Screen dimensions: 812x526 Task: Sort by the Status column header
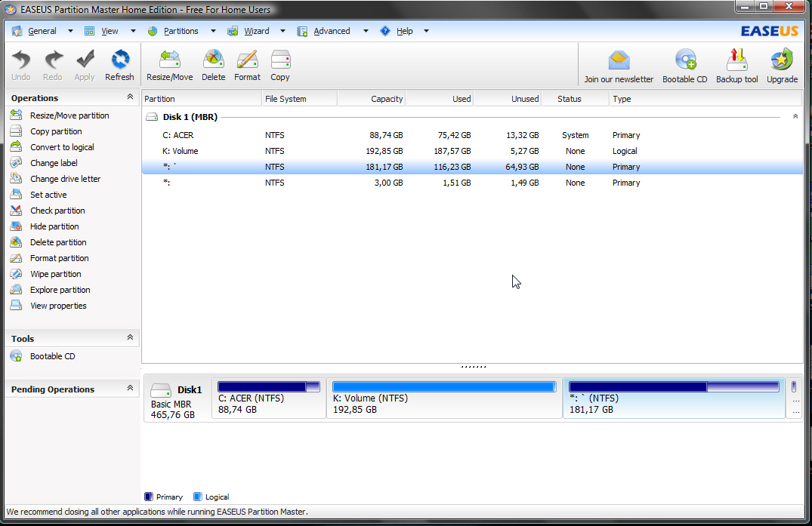click(576, 99)
